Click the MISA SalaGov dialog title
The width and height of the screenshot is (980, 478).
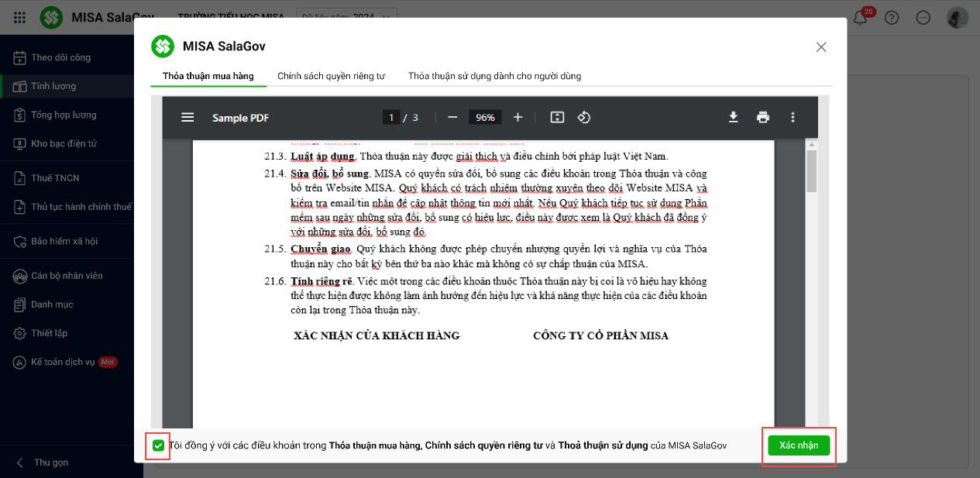(224, 46)
